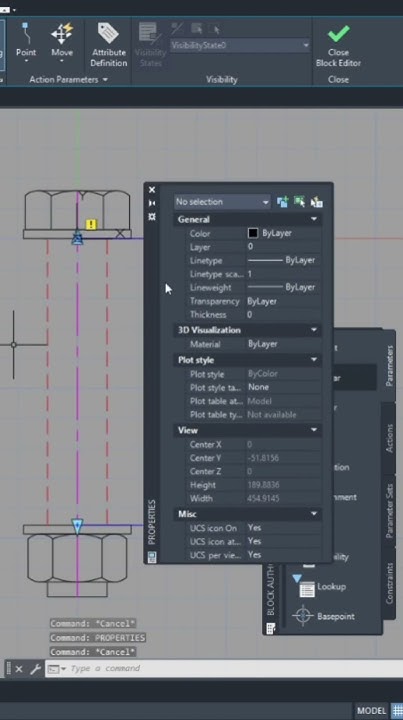Click UCS icon at origin value Yes
The image size is (403, 720).
pyautogui.click(x=284, y=541)
